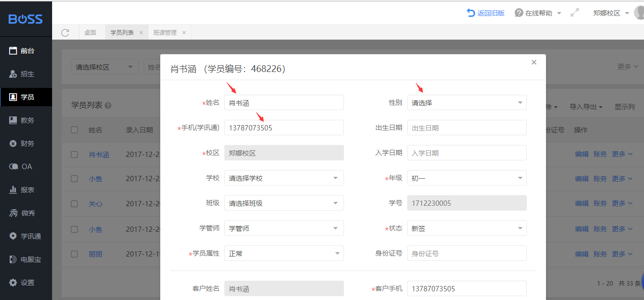Open 学员属性 dropdown showing 正常

point(284,253)
